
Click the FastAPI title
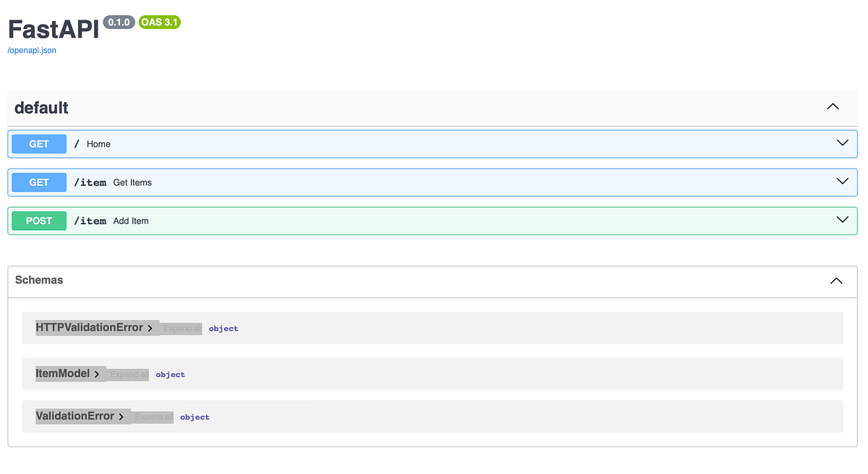(53, 29)
